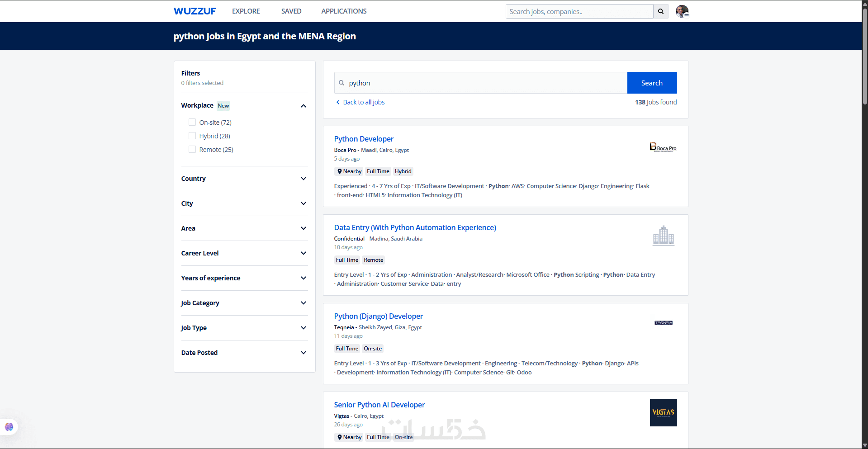
Task: Click the Nearby tag on Python Developer job
Action: [x=349, y=171]
